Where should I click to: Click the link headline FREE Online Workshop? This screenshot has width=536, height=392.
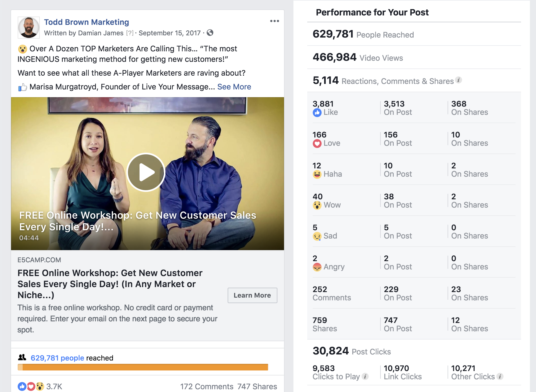[110, 284]
